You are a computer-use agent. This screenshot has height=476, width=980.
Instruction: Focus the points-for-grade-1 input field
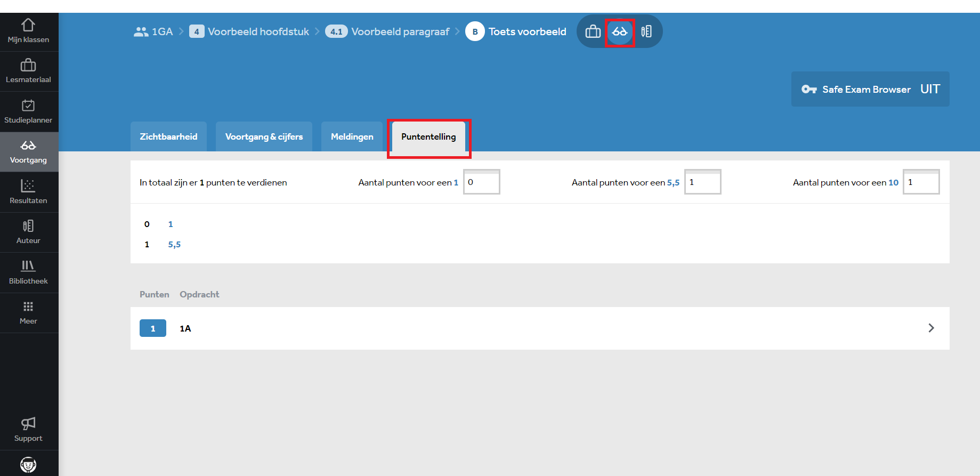click(x=482, y=182)
